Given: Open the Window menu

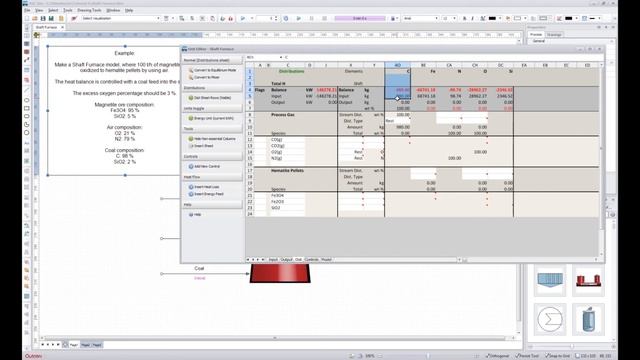Looking at the screenshot, I should [x=113, y=10].
